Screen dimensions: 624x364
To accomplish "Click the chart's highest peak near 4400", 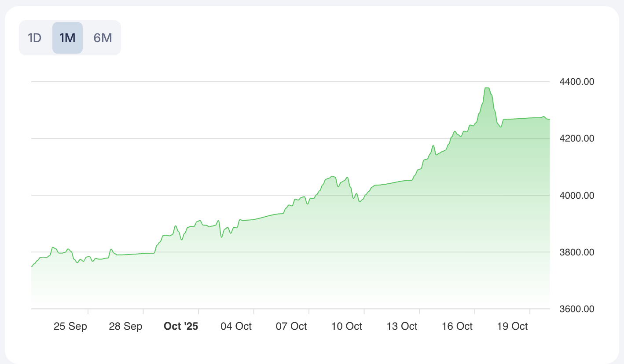I will tap(487, 88).
